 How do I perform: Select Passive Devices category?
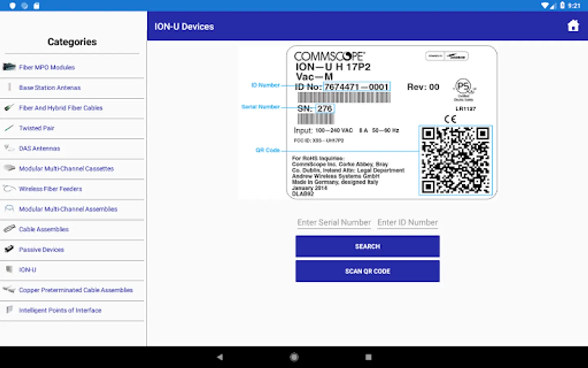[42, 249]
